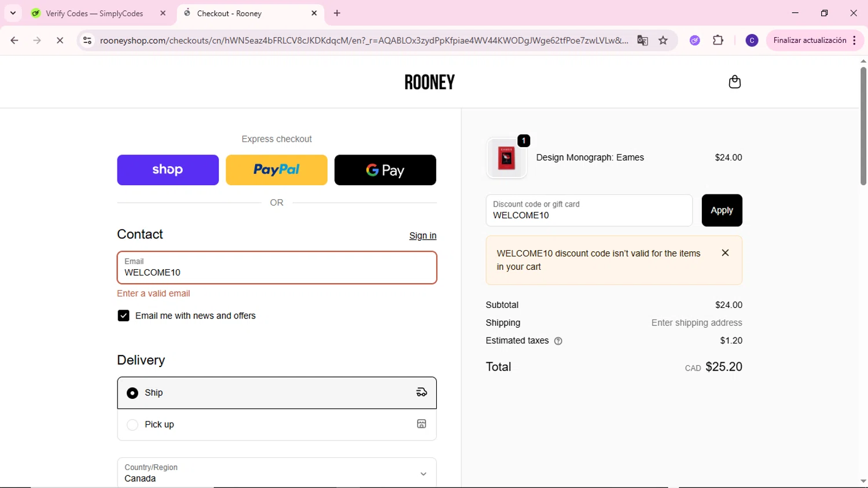The image size is (868, 488).
Task: Translate this page icon
Action: point(642,40)
